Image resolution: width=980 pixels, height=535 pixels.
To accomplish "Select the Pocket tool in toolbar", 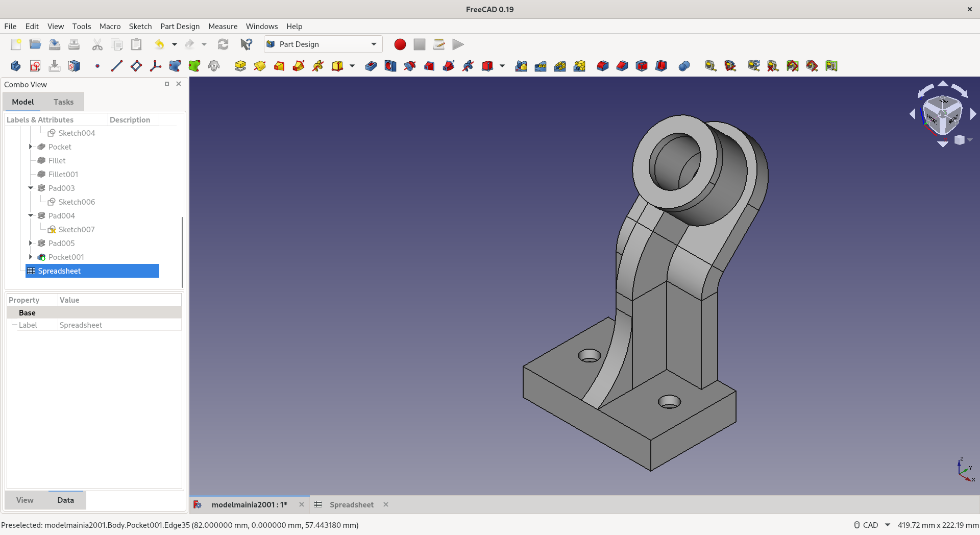I will (x=371, y=66).
